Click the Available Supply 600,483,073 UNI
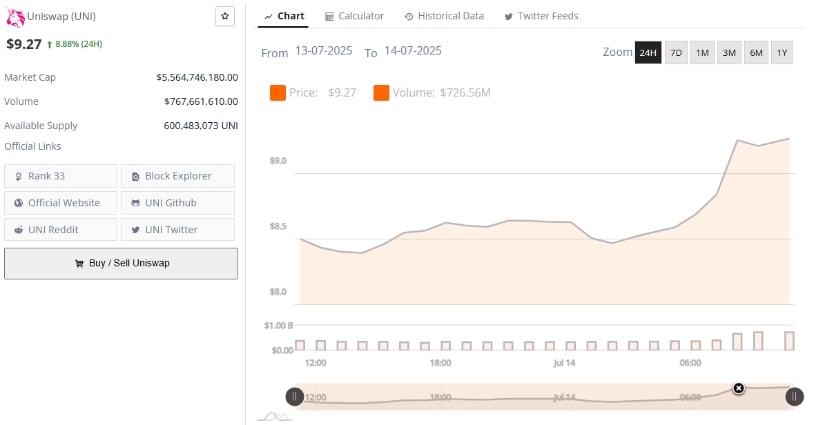The height and width of the screenshot is (425, 825). tap(200, 126)
